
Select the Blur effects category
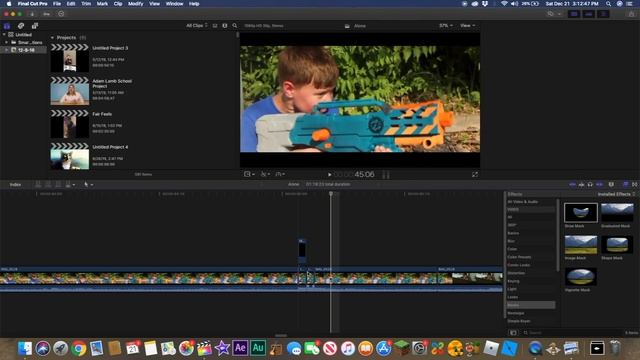[511, 241]
